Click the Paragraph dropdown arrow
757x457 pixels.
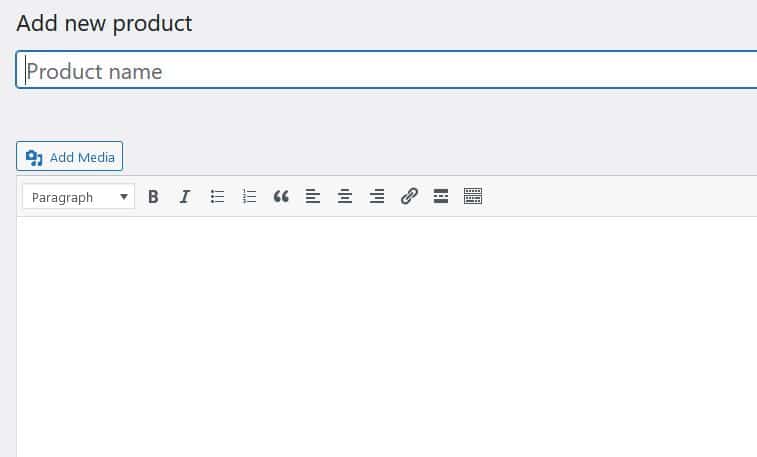(124, 197)
